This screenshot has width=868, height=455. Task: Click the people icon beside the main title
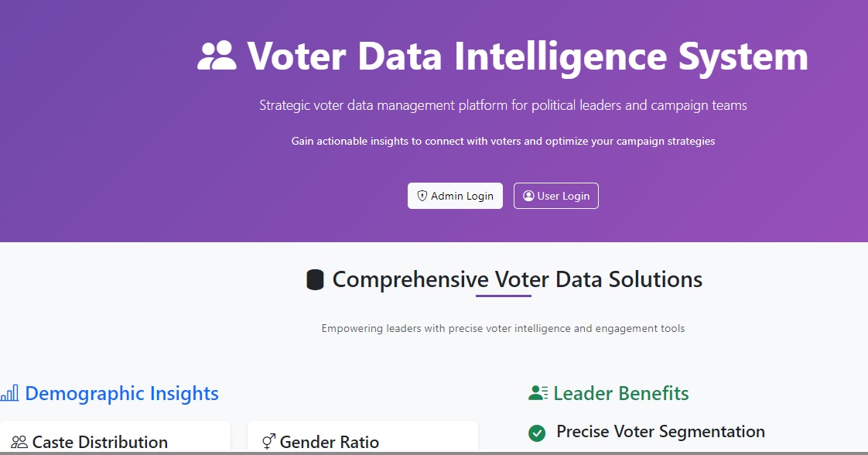(x=217, y=56)
